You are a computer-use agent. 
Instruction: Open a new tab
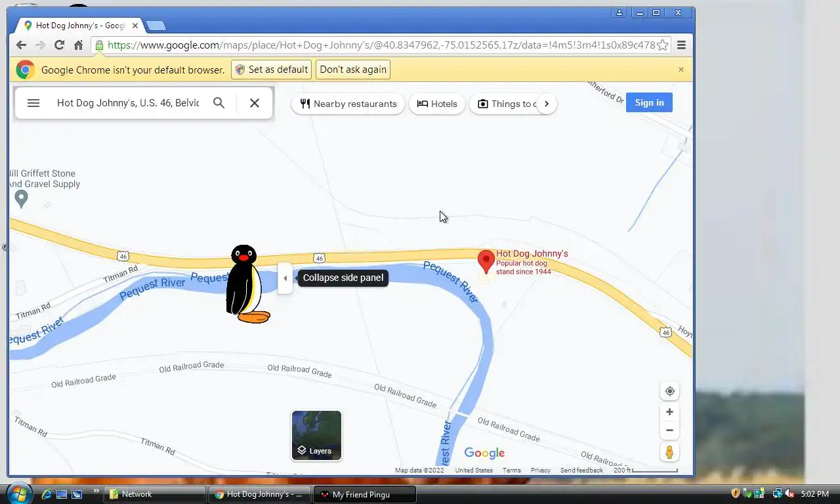pyautogui.click(x=156, y=26)
